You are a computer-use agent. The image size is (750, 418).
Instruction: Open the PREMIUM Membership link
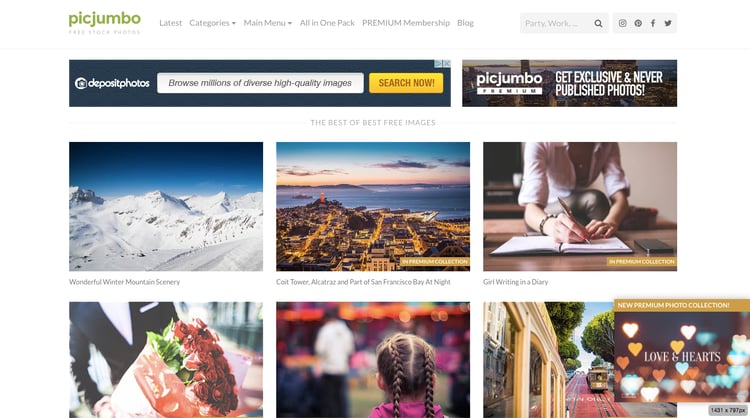(406, 22)
